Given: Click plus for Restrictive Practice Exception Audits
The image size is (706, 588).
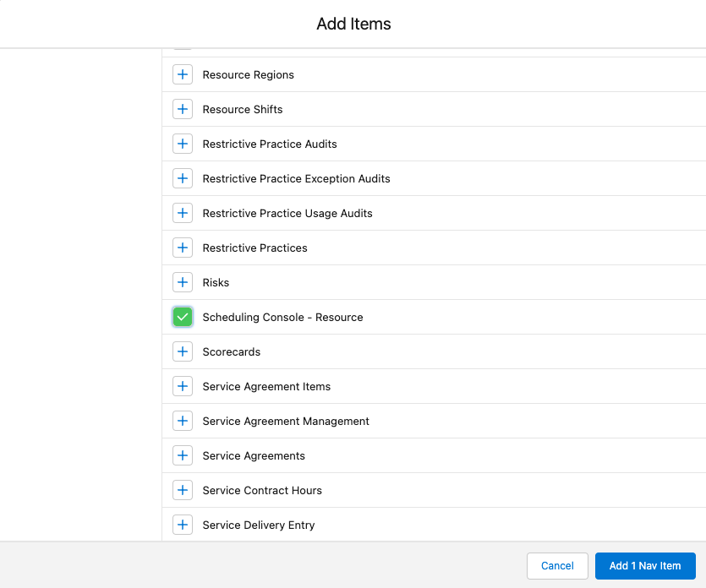Looking at the screenshot, I should click(183, 178).
